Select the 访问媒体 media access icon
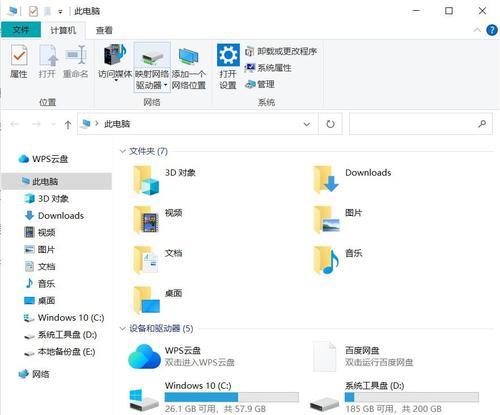This screenshot has height=415, width=500. 115,62
